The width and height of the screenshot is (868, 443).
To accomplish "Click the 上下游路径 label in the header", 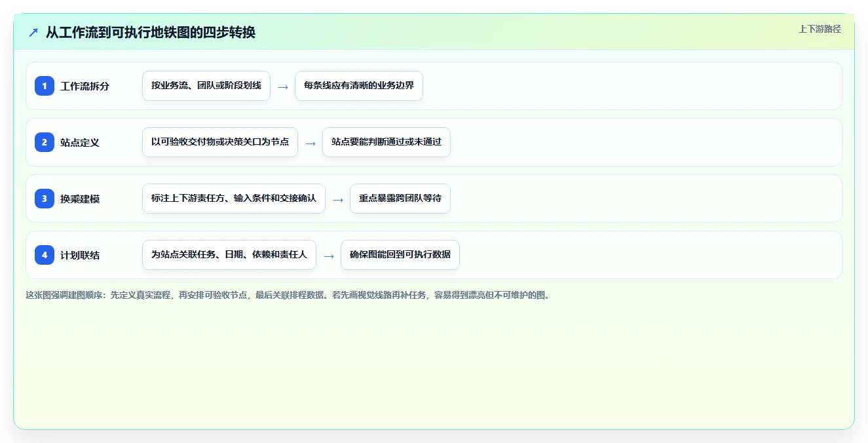I will [x=820, y=29].
